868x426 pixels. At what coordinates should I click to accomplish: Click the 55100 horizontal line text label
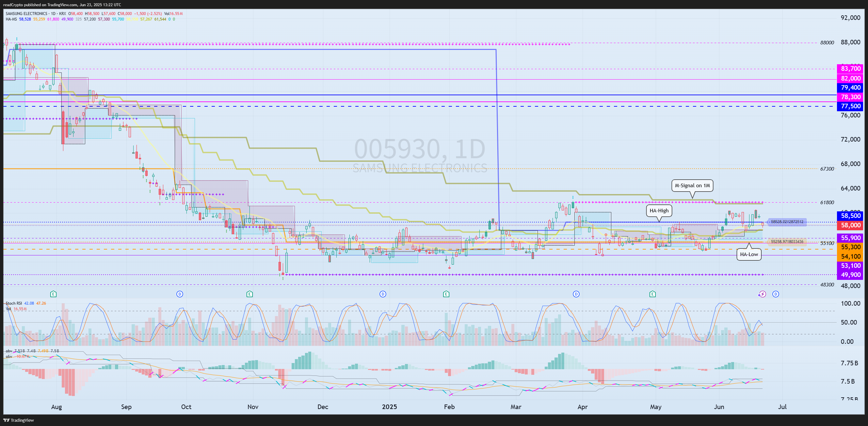pos(827,243)
